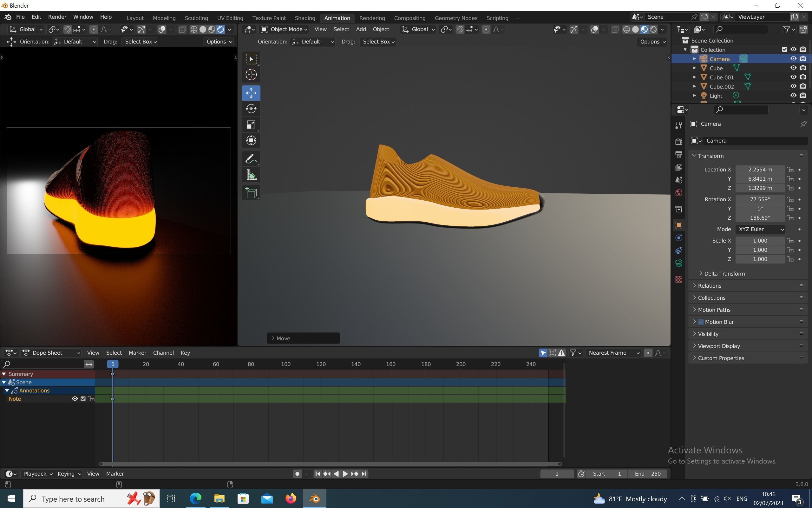Open Firefox from the taskbar
This screenshot has width=812, height=508.
(x=291, y=498)
